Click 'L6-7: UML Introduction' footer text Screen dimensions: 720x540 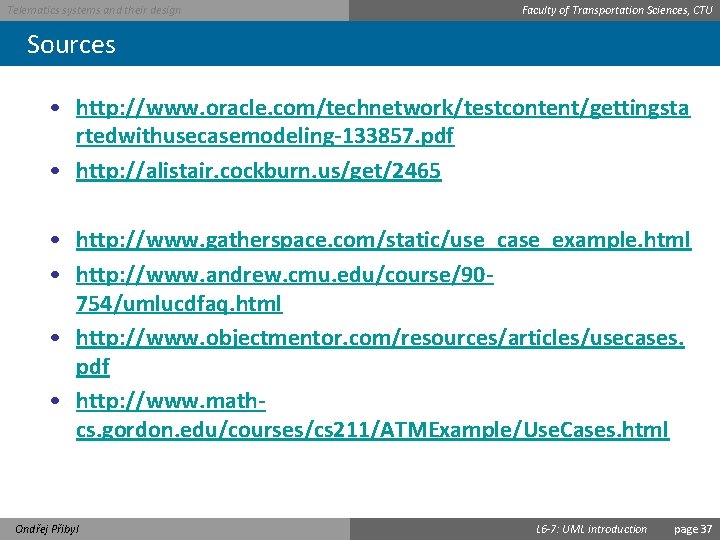click(591, 529)
